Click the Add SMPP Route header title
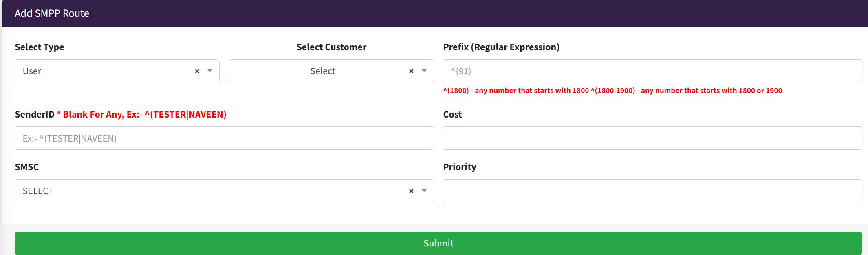Viewport: 868px width, 255px height. click(52, 13)
